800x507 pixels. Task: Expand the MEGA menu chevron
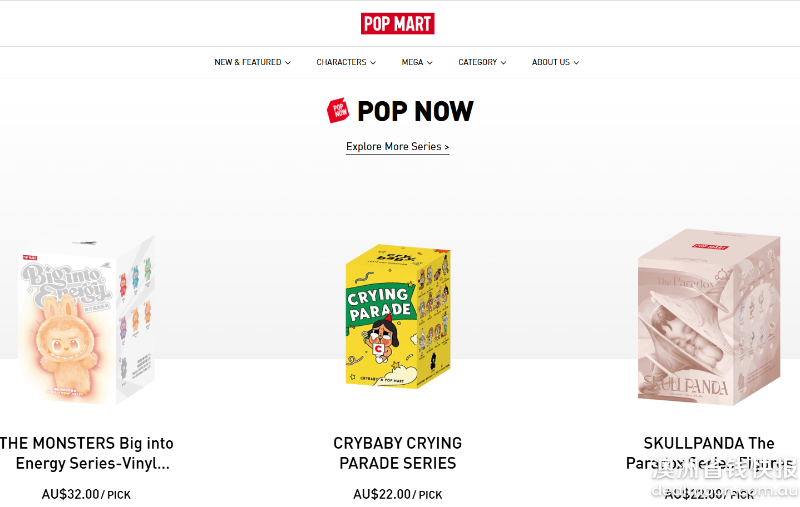coord(430,63)
